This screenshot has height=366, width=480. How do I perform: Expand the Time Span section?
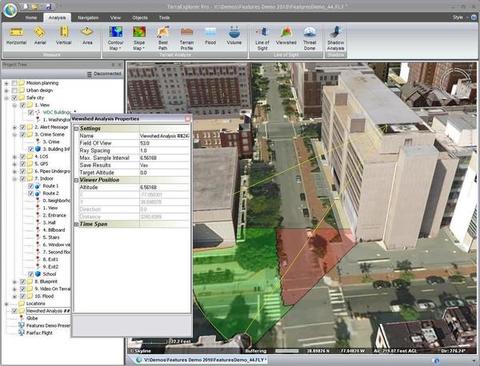coord(76,224)
